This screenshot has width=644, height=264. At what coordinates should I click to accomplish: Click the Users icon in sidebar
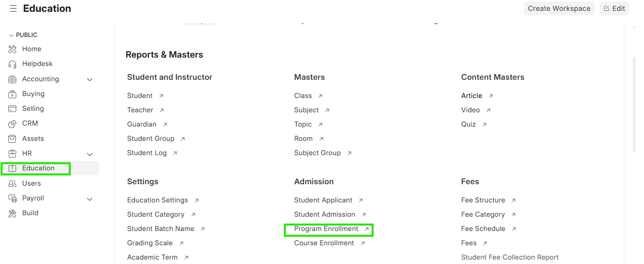tap(13, 184)
